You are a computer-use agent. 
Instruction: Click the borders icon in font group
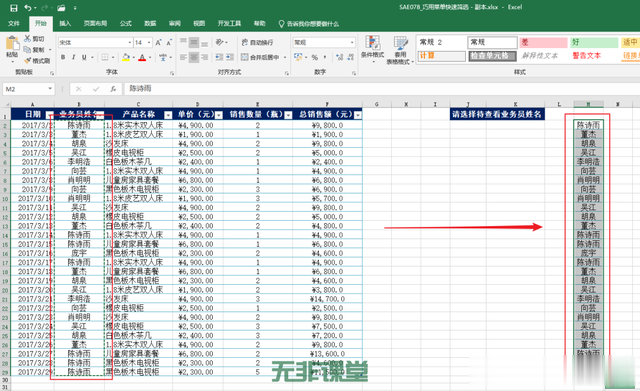pyautogui.click(x=105, y=57)
